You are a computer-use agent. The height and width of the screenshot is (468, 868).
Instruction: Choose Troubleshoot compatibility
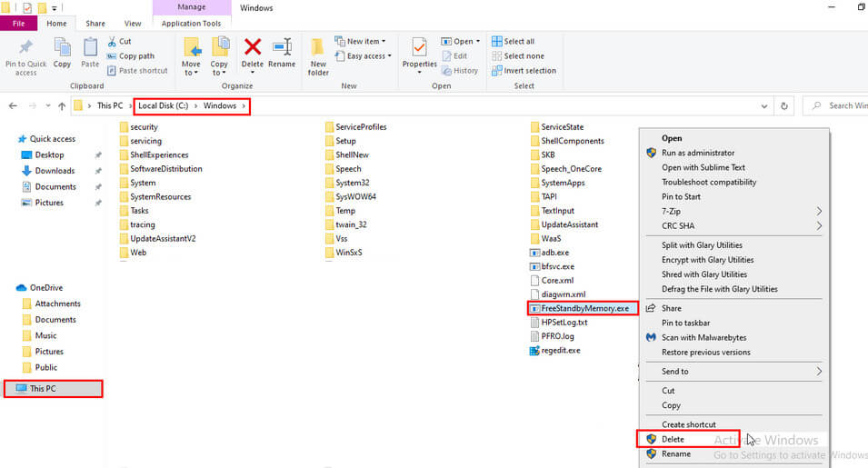(x=709, y=182)
